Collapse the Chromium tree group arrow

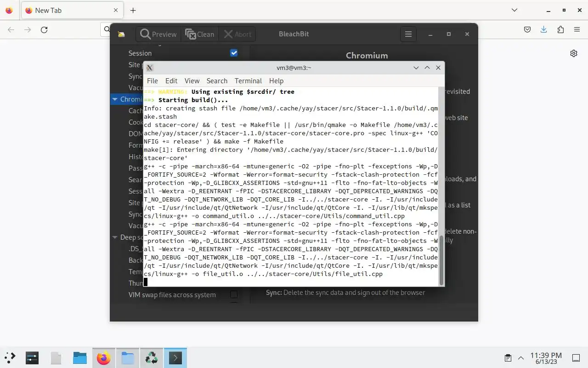(x=115, y=99)
